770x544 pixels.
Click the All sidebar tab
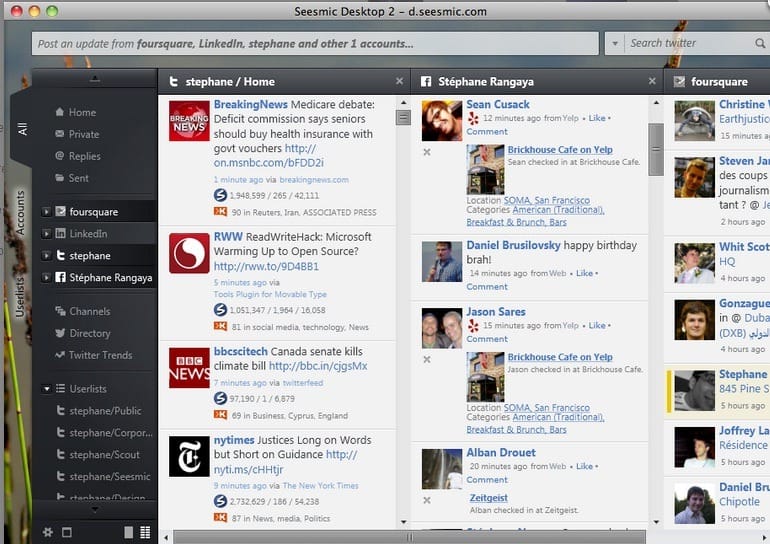coord(22,129)
